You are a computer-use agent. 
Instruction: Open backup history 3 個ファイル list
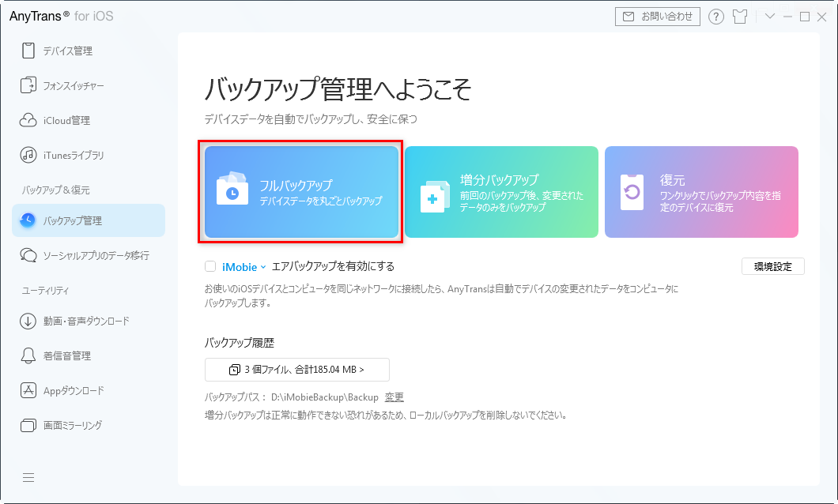[296, 370]
